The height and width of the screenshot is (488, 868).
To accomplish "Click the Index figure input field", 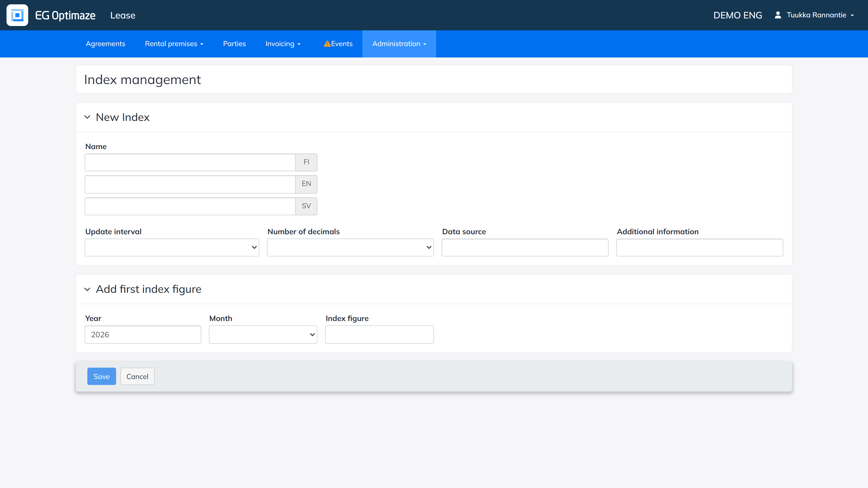I will pos(379,335).
